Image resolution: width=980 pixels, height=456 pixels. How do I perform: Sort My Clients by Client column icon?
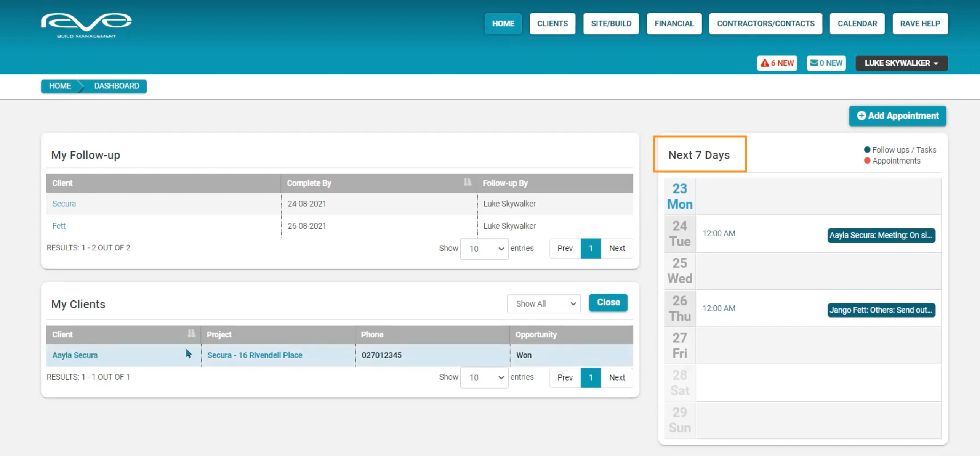point(191,334)
